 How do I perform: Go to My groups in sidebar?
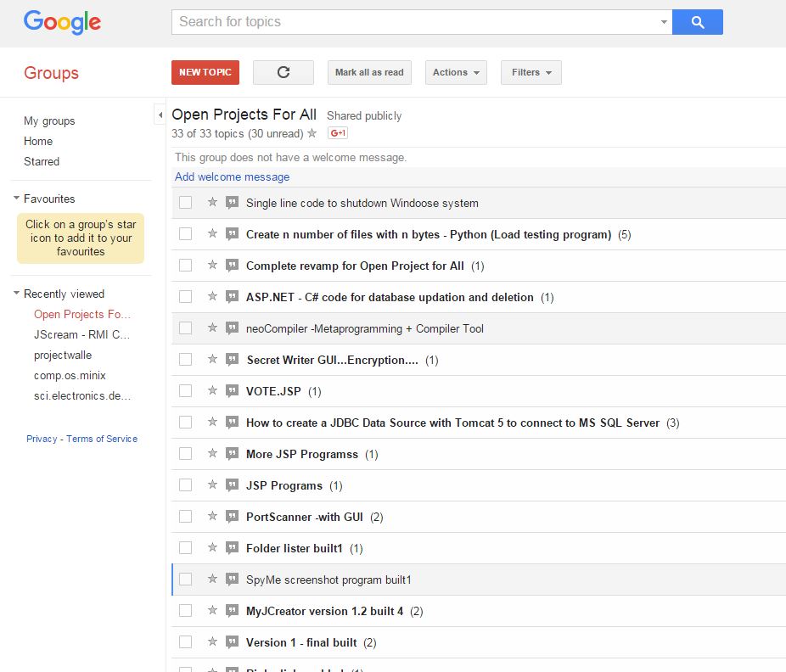point(49,120)
